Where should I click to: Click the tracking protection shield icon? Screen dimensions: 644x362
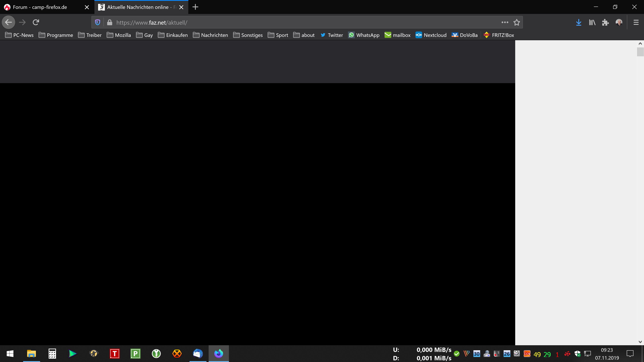click(x=97, y=22)
